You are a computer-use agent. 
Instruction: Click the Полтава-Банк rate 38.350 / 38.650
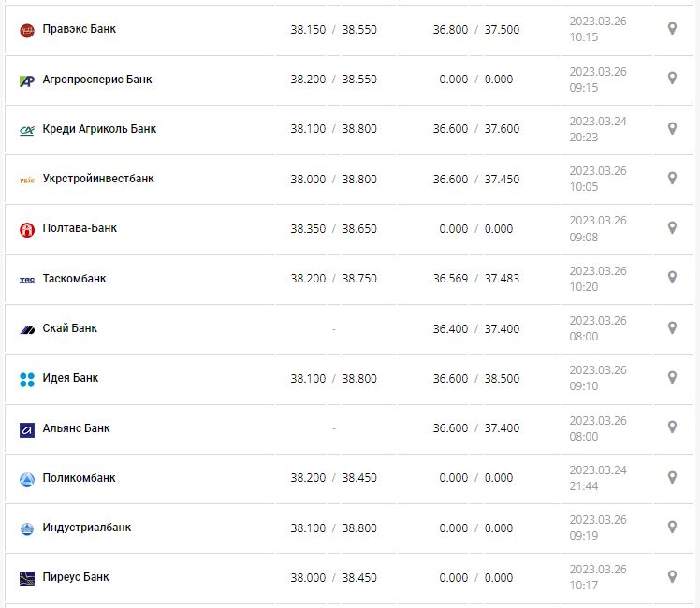pyautogui.click(x=333, y=228)
